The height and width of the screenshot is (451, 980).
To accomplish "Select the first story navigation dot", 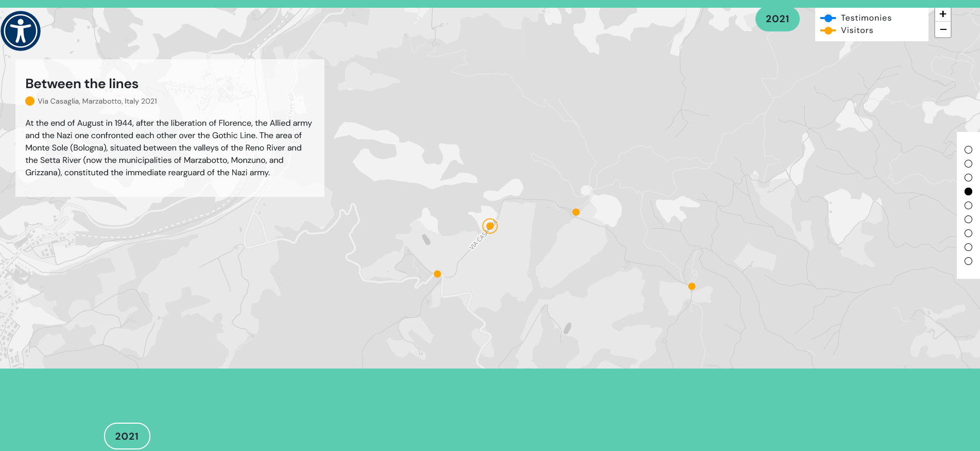I will click(x=968, y=149).
